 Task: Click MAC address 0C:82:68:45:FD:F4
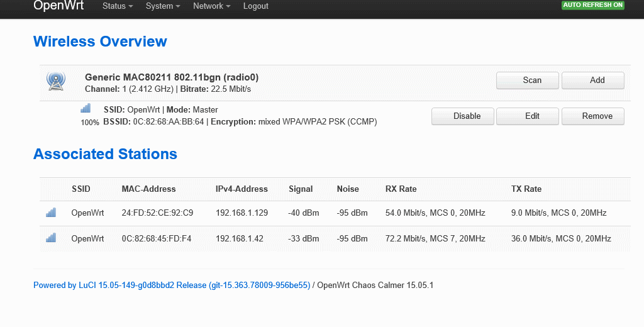[157, 239]
